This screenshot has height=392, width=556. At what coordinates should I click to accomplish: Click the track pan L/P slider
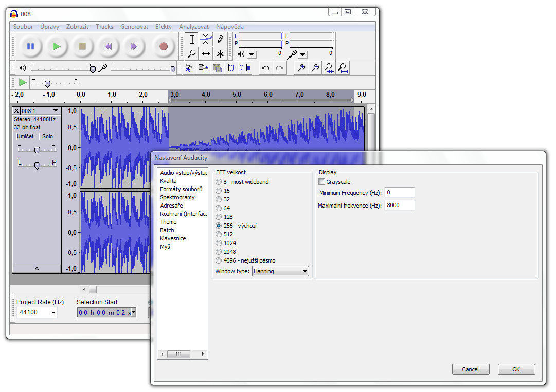point(37,164)
